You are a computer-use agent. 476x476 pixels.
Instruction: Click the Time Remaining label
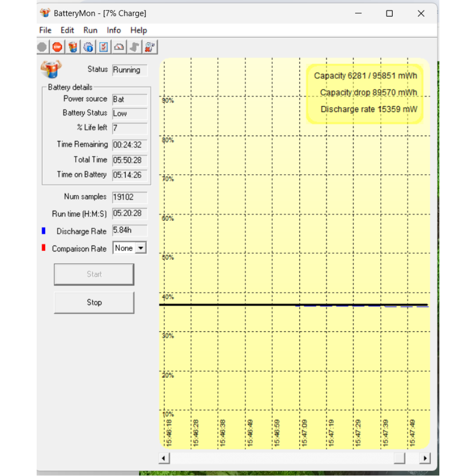pyautogui.click(x=82, y=144)
